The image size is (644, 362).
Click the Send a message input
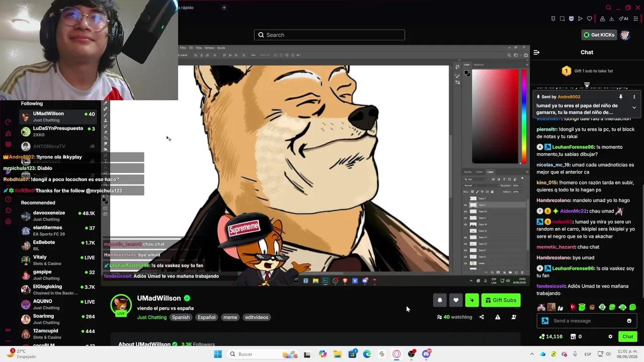[587, 321]
